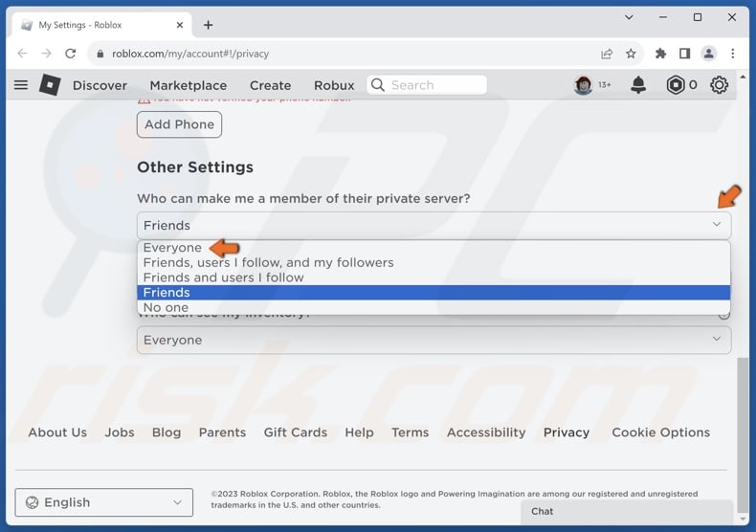
Task: Open Terms footer link
Action: 410,432
